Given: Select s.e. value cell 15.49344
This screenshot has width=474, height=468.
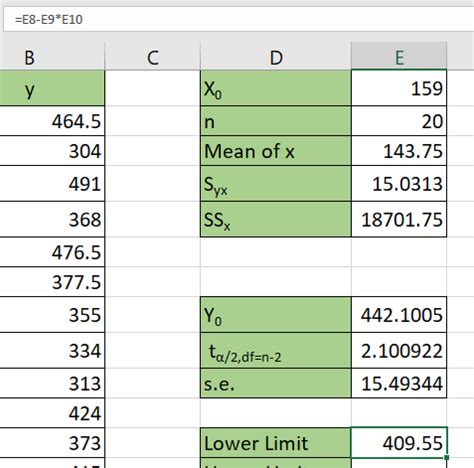Looking at the screenshot, I should [x=399, y=383].
